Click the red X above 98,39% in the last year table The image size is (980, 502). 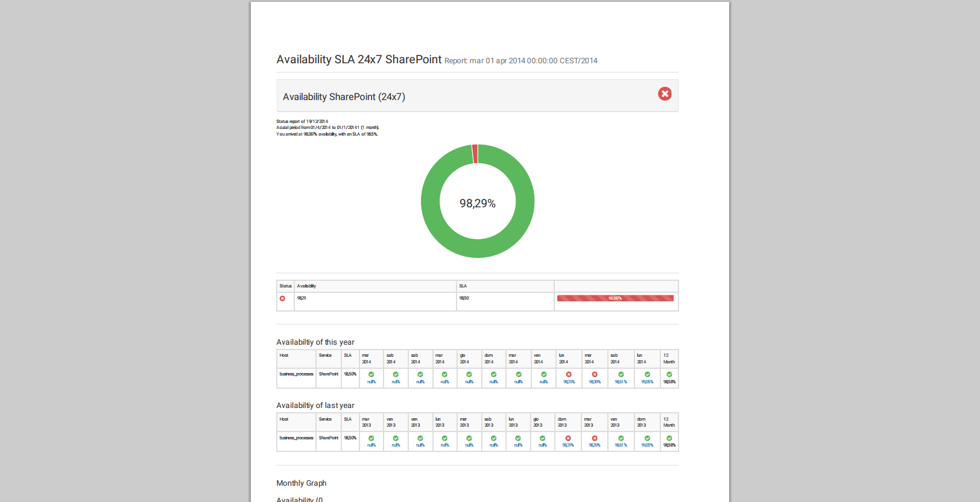595,438
